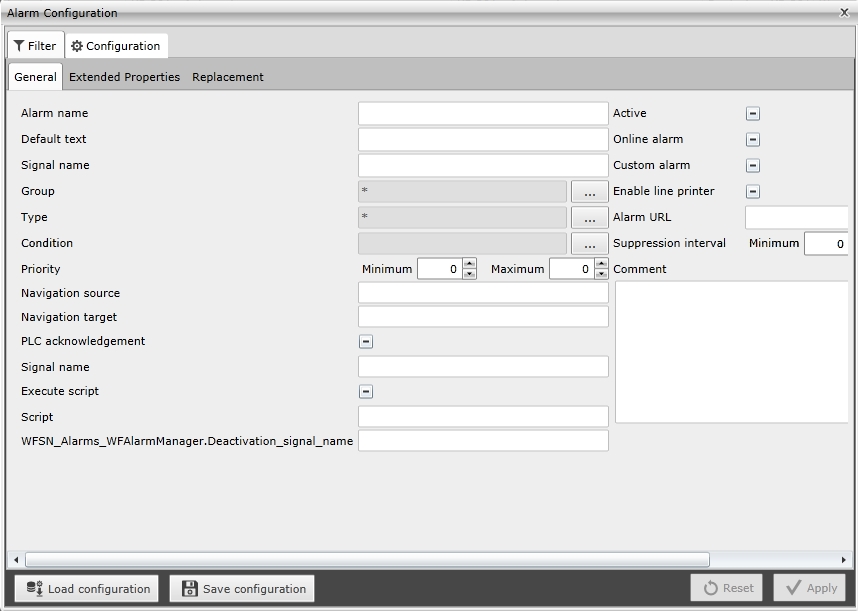Open the Type browse ellipsis button
Viewport: 858px width, 611px height.
coord(589,217)
